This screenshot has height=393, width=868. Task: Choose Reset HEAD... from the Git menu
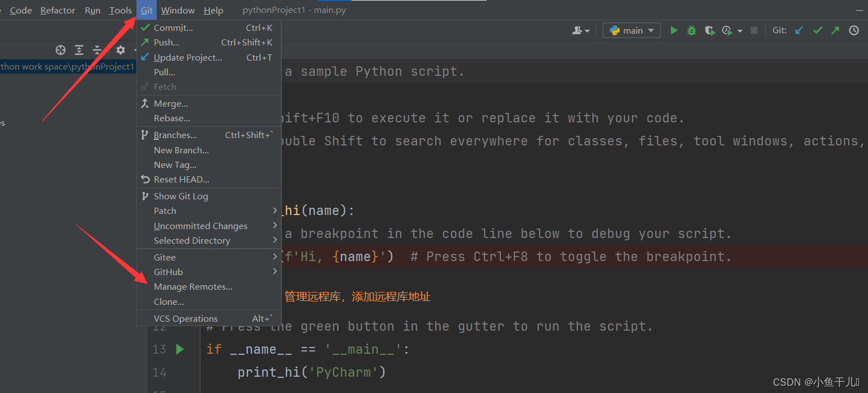(209, 179)
